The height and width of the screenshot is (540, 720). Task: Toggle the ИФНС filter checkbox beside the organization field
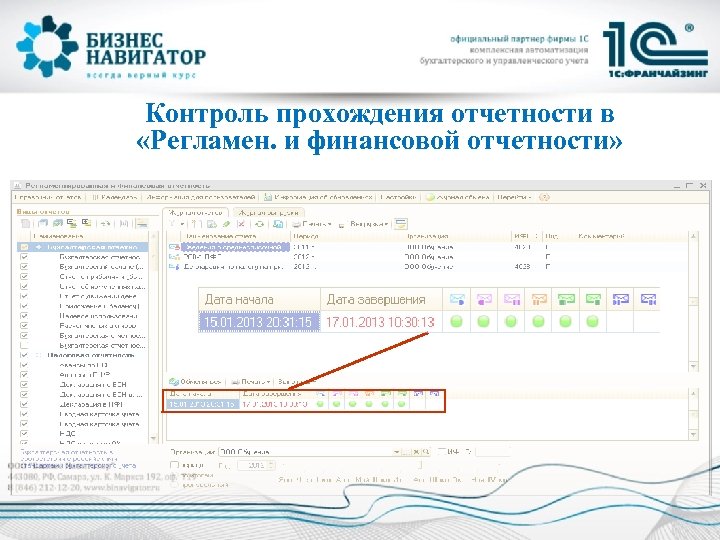pos(442,452)
